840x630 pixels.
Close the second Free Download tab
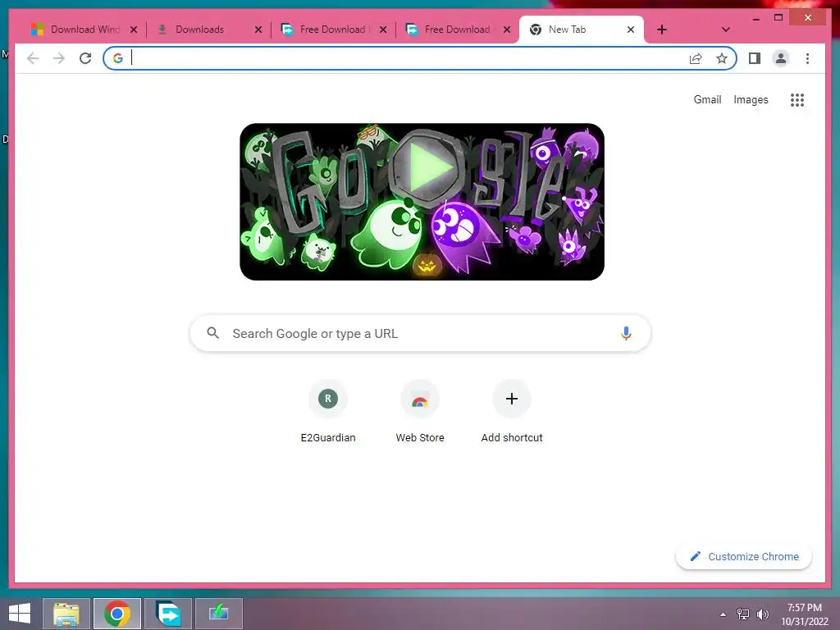pos(507,30)
